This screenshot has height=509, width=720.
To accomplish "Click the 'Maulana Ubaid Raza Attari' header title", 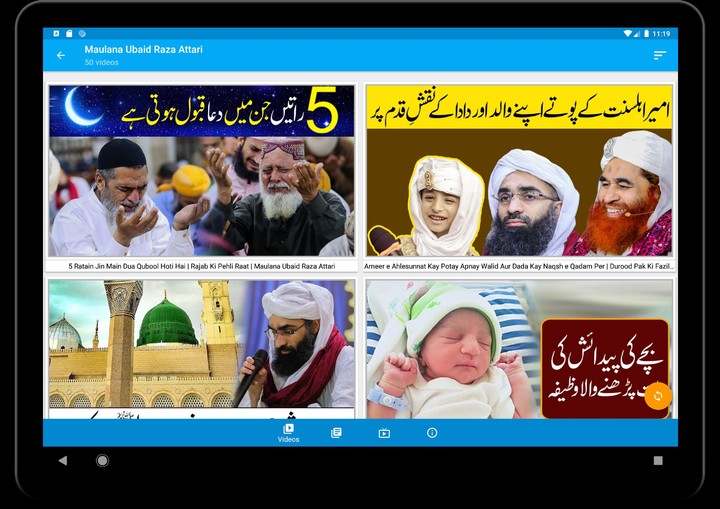I will pyautogui.click(x=143, y=49).
